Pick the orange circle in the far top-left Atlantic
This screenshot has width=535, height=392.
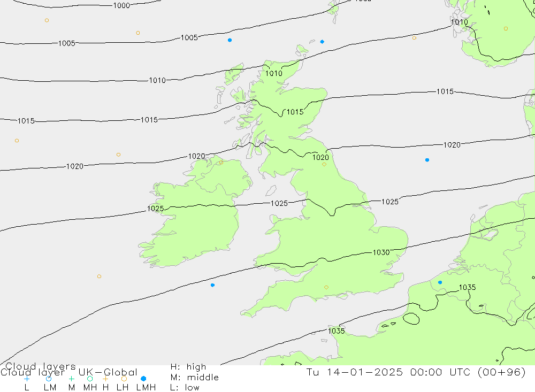point(47,20)
